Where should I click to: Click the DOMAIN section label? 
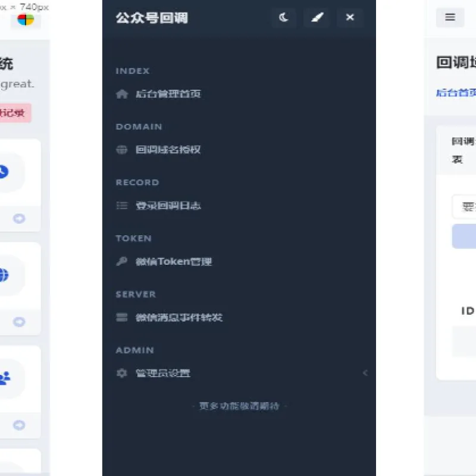pos(139,127)
